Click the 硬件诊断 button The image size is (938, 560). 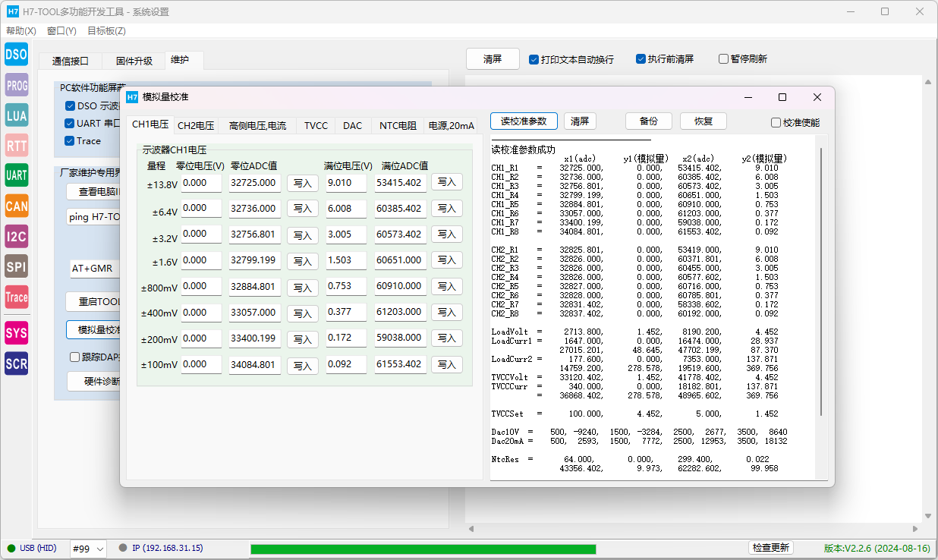point(95,381)
